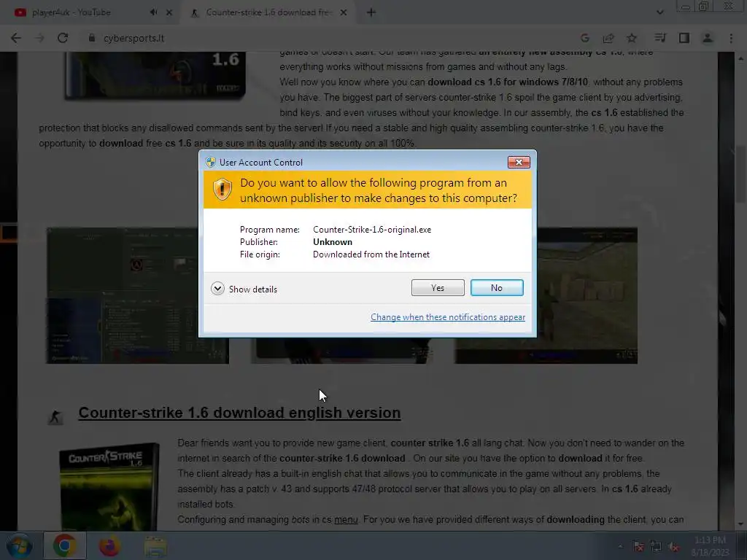Click the muted volume tray icon

click(x=673, y=546)
